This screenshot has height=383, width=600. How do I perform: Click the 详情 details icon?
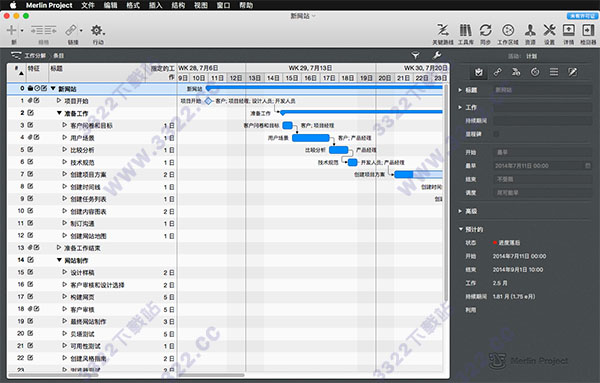click(569, 30)
